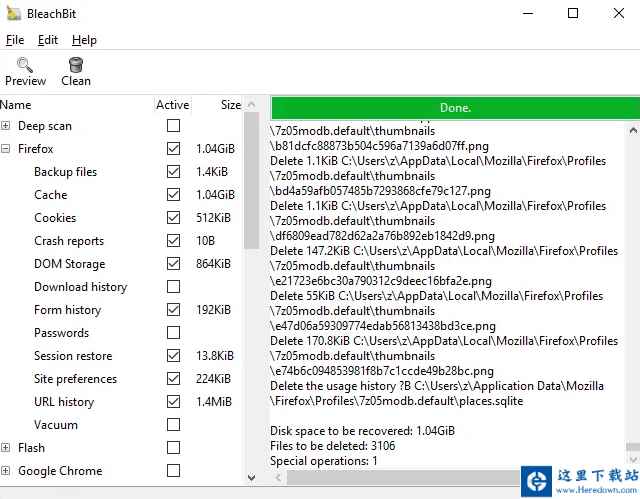Image resolution: width=640 pixels, height=499 pixels.
Task: Click cleaner list scrollbar down arrow
Action: [251, 477]
